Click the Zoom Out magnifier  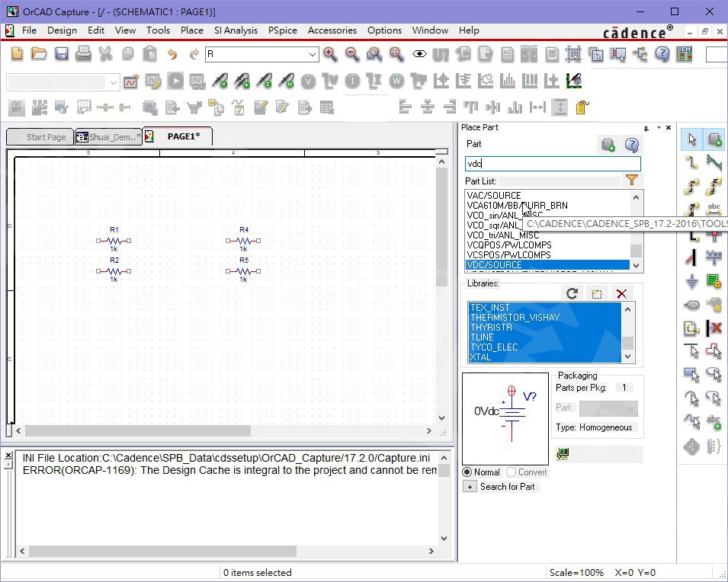[352, 54]
